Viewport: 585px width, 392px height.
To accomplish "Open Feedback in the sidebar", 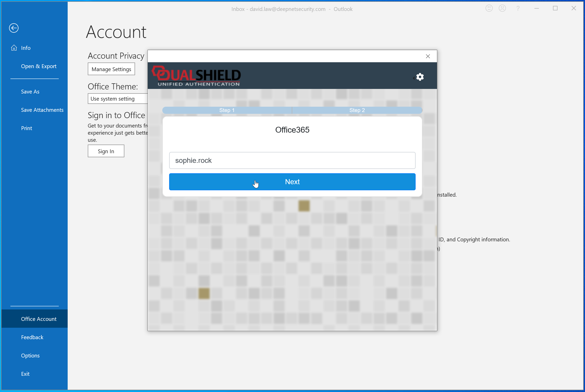I will coord(32,337).
